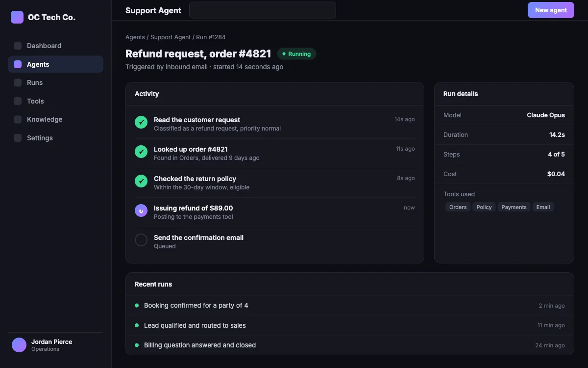Click the Payments tool tag
Screen dimensions: 588x368
(x=514, y=207)
